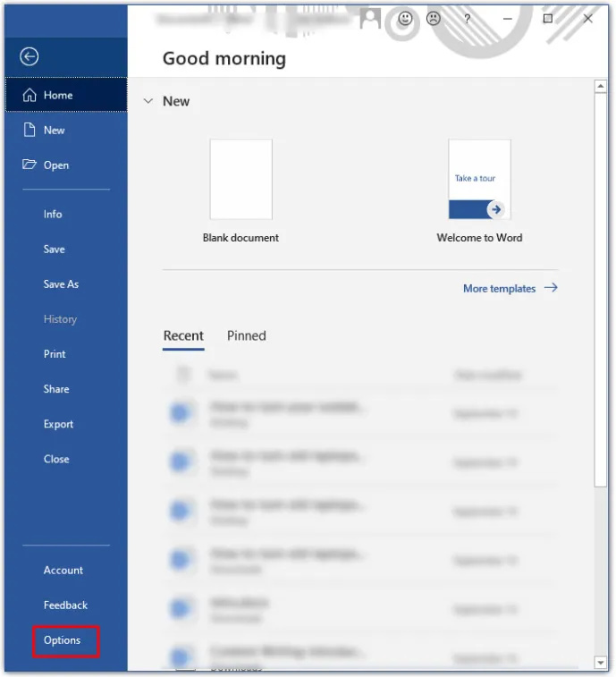
Task: Click the arrow next to More templates
Action: point(551,288)
